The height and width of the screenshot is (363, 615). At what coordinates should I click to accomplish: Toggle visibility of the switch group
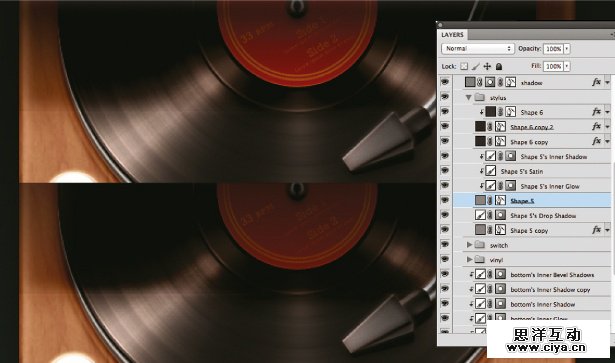444,245
